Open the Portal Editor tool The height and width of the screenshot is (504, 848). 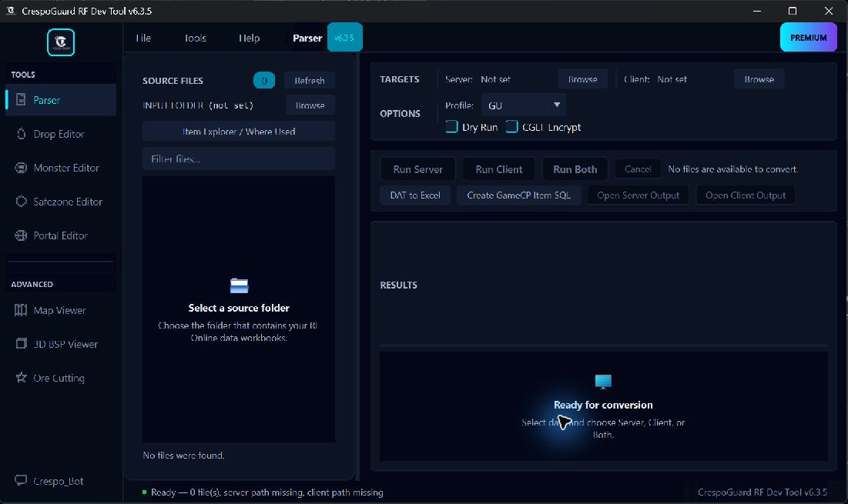61,235
